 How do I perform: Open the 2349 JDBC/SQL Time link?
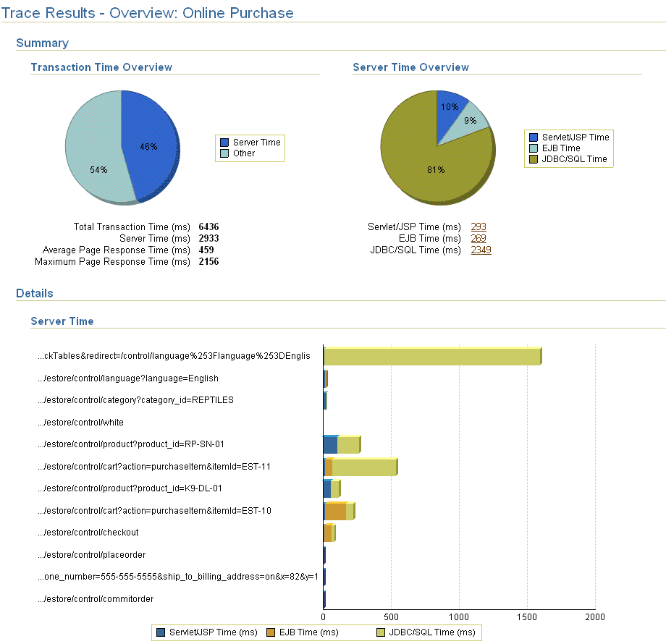pos(481,250)
